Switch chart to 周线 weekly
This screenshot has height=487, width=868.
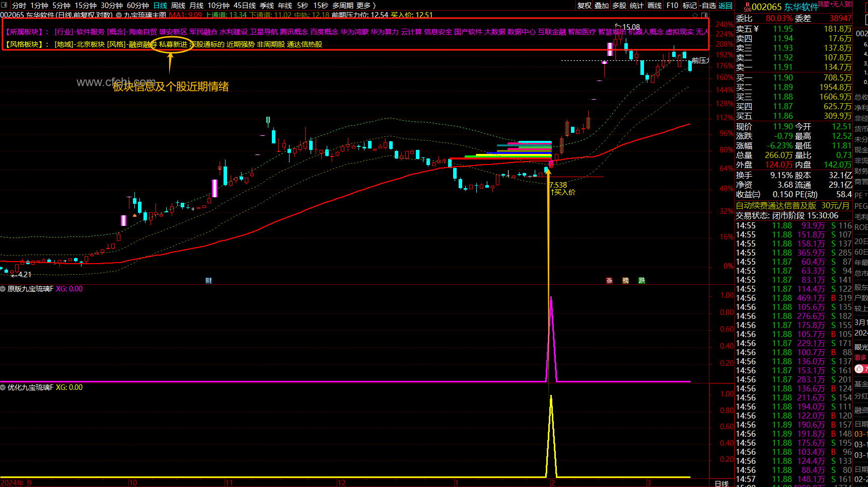178,5
